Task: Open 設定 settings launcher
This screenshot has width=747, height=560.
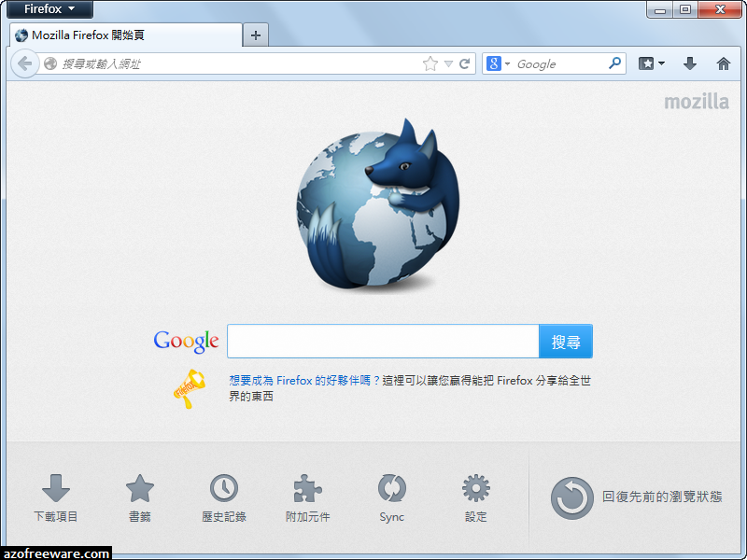Action: coord(476,498)
